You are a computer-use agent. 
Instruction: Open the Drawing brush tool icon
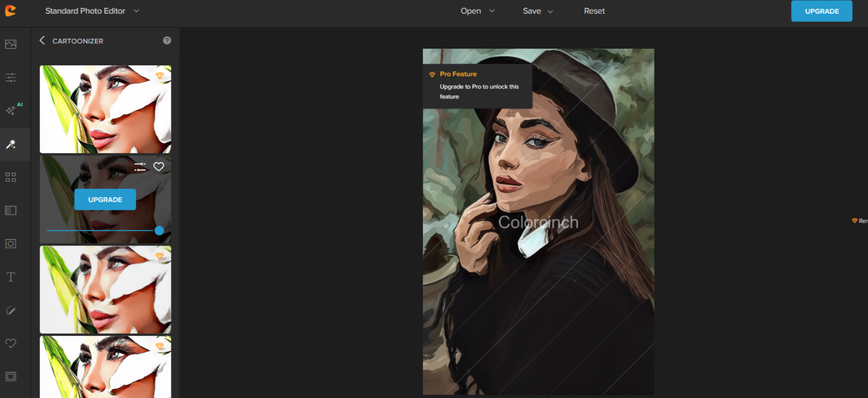point(10,310)
